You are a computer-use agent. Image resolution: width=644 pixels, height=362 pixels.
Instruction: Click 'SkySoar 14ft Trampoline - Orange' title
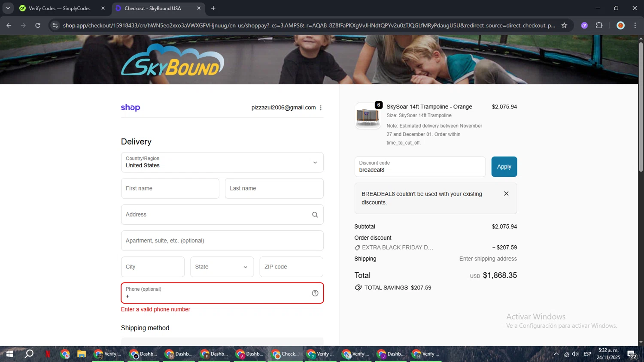429,107
